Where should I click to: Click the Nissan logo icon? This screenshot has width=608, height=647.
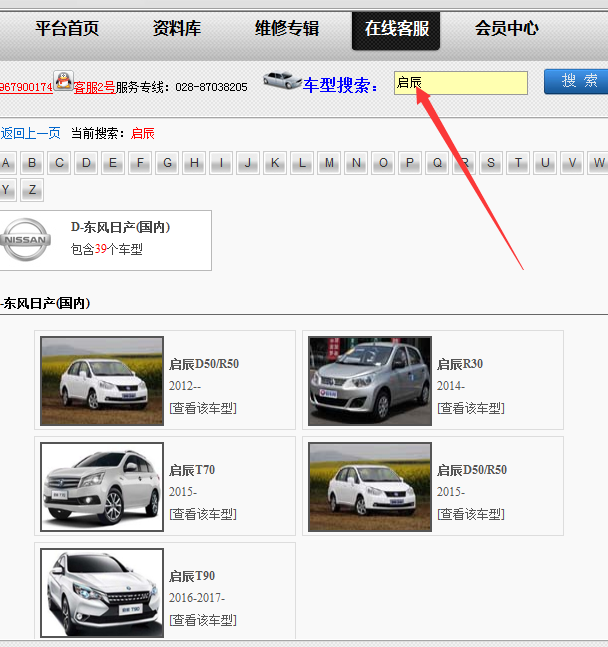coord(26,240)
